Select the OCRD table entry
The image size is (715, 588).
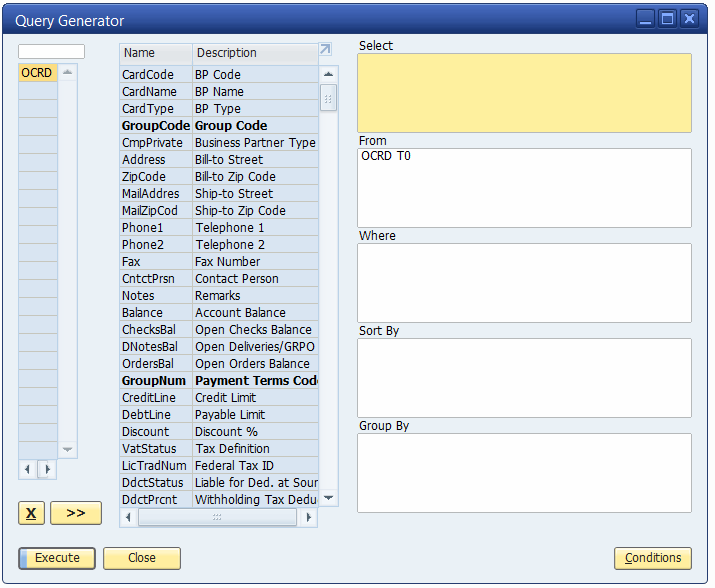tap(38, 73)
